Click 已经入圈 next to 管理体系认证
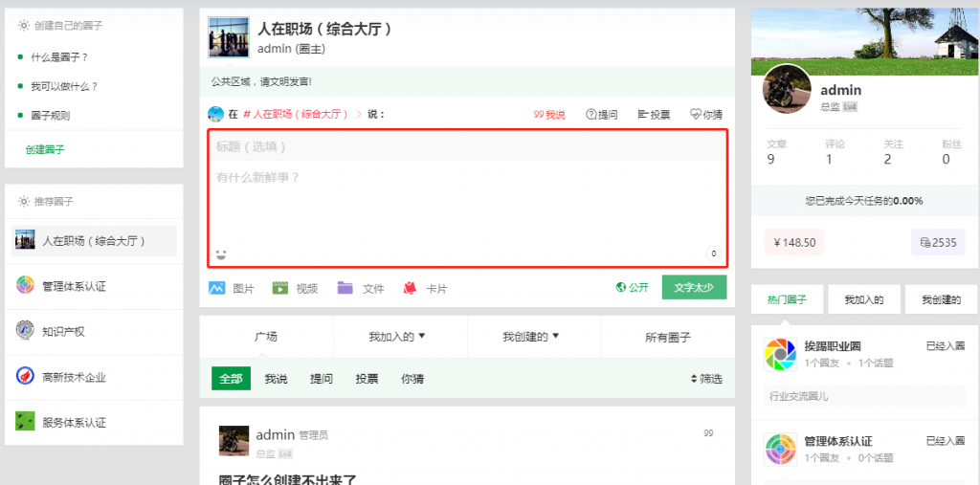980x485 pixels. pyautogui.click(x=945, y=441)
